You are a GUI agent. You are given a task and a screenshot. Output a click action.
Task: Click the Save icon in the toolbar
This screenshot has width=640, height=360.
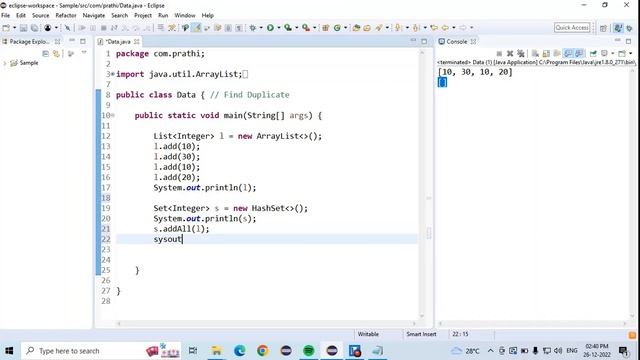[23, 28]
